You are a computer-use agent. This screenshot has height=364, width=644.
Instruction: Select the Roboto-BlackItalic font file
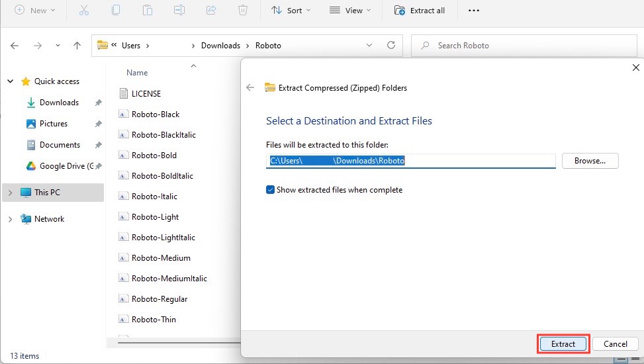point(163,135)
